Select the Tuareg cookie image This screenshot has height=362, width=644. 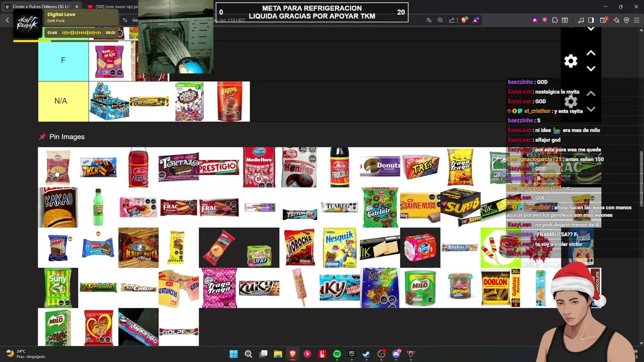click(x=340, y=207)
